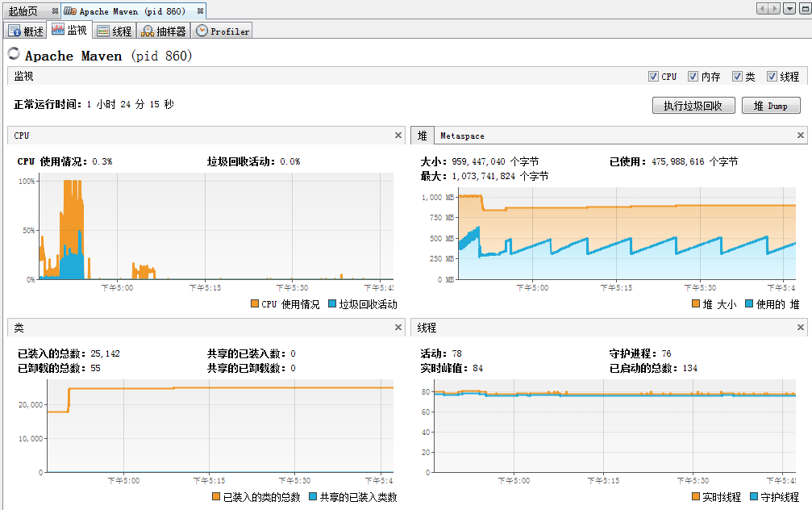Click the CPU 使用情况 0.3% value

tap(102, 161)
